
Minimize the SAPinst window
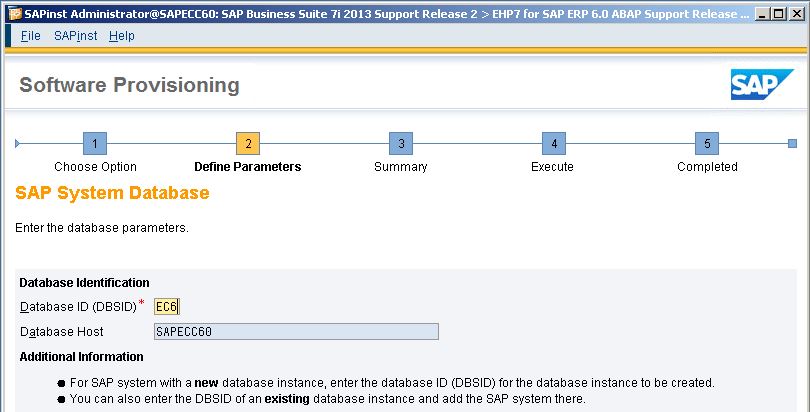(762, 14)
